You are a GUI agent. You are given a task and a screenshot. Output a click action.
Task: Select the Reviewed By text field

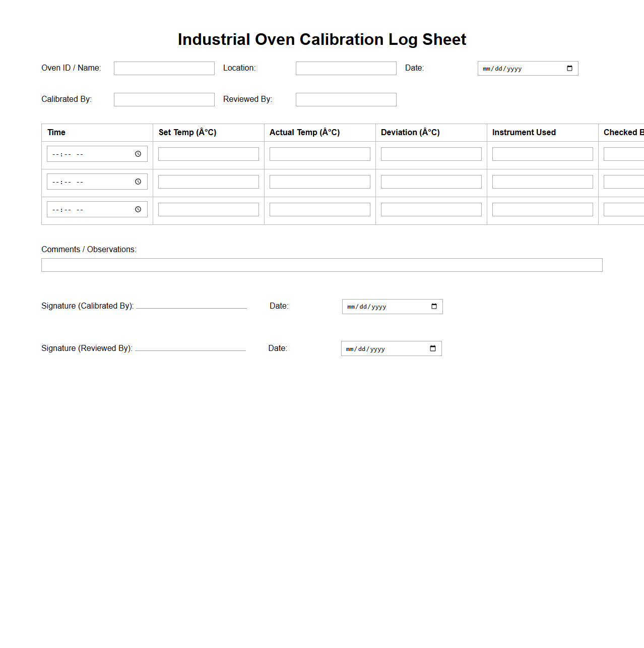346,99
